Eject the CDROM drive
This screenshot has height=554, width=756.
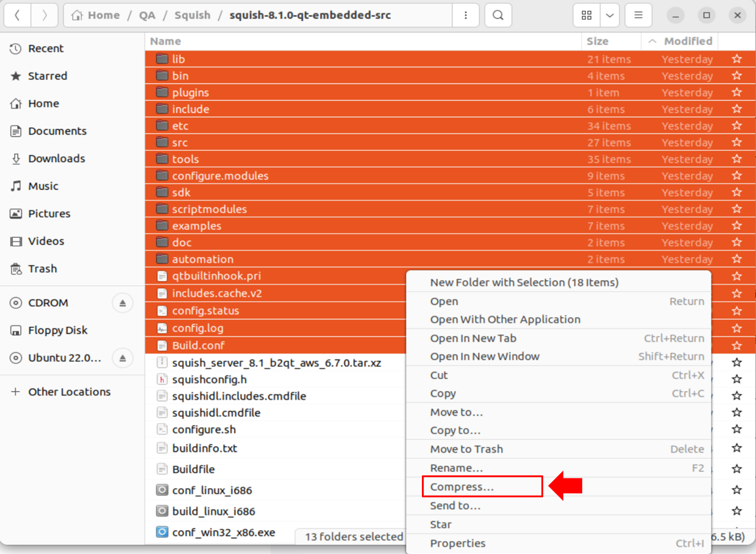tap(123, 303)
